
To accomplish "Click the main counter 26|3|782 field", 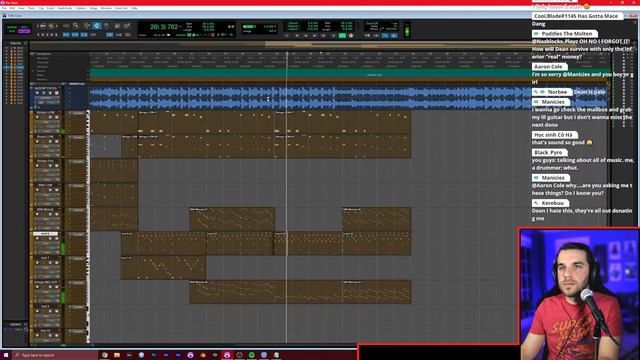I will pos(164,27).
